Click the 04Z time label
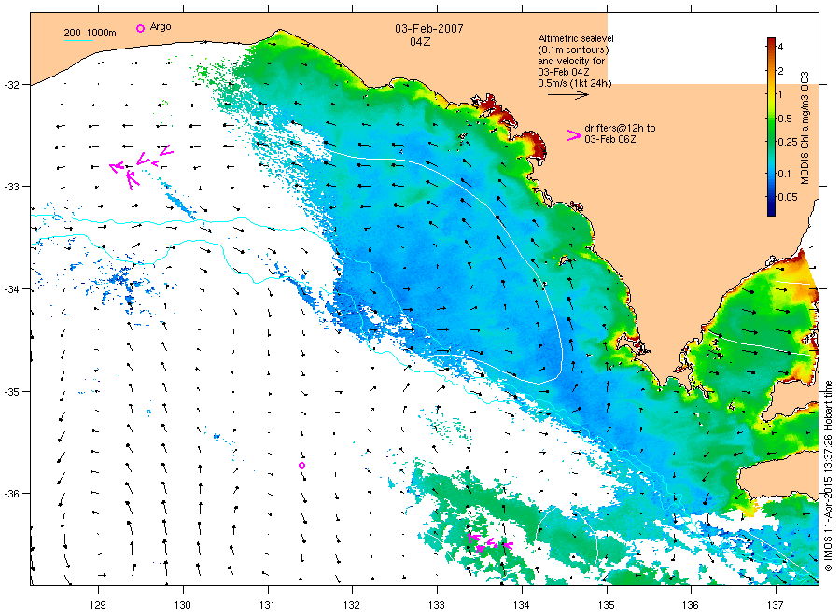The width and height of the screenshot is (840, 616). tap(421, 42)
